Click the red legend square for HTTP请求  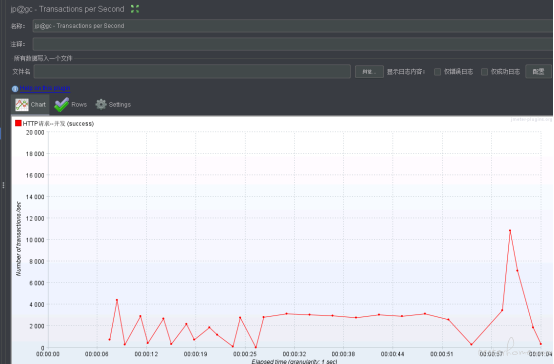18,123
